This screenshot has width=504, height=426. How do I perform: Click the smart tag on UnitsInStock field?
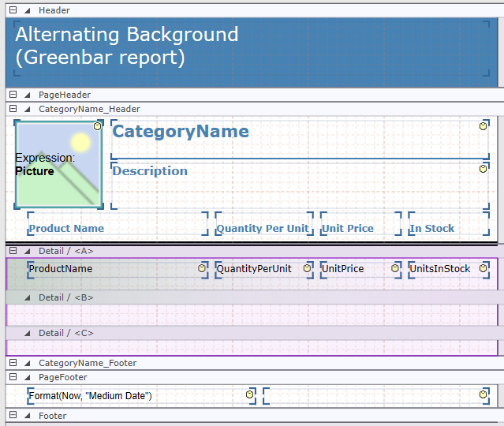tap(483, 269)
